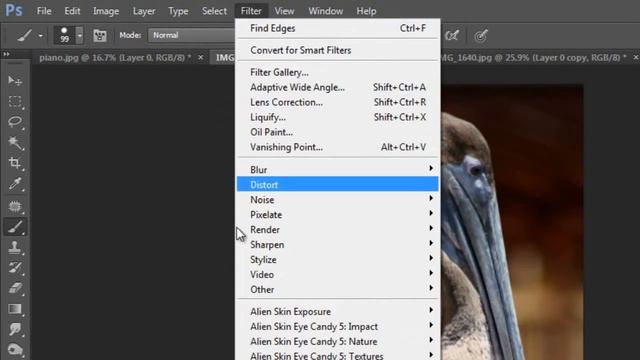The width and height of the screenshot is (640, 360).
Task: Select the Clone Stamp tool
Action: pyautogui.click(x=15, y=247)
